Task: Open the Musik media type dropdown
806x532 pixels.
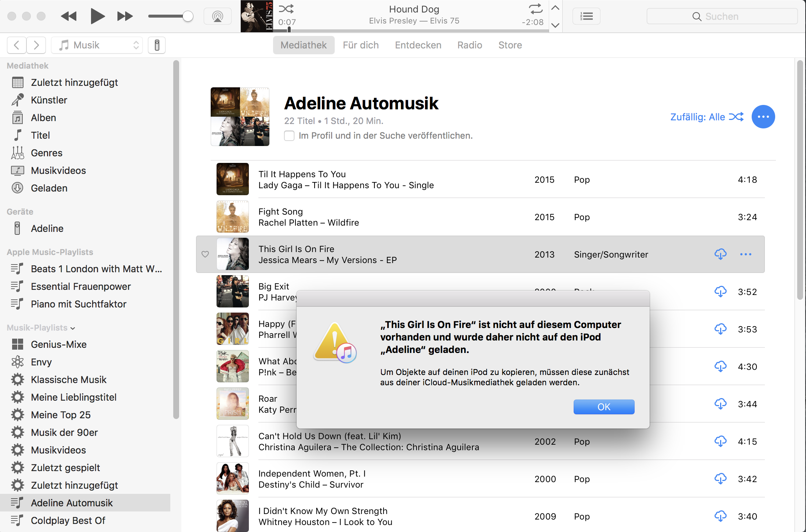Action: [x=97, y=45]
